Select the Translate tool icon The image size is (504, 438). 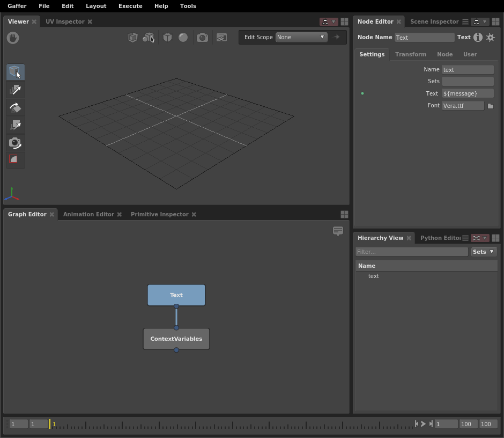(16, 90)
